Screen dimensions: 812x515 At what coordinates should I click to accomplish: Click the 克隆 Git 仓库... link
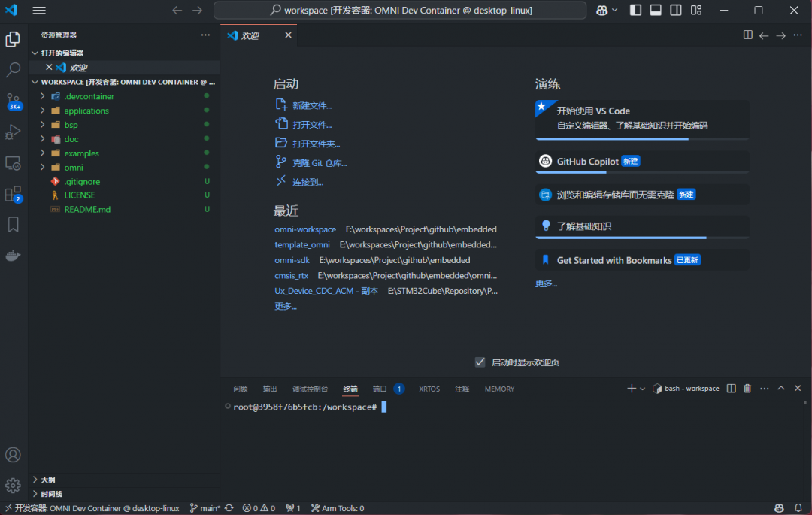[320, 163]
